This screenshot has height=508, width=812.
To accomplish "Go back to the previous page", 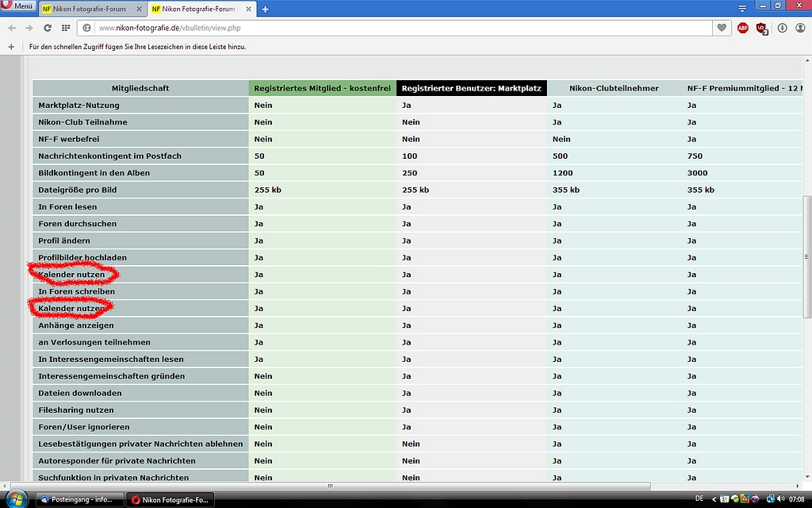I will coord(12,28).
